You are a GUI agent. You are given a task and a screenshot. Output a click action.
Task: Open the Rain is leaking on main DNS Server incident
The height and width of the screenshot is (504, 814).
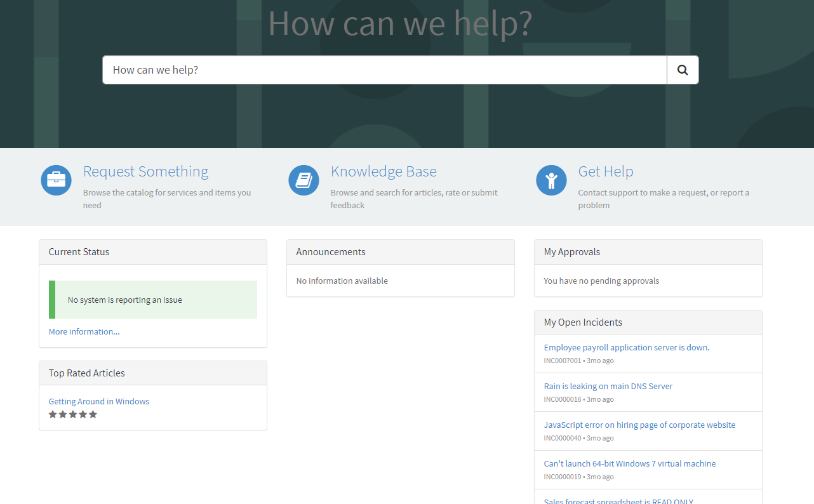(x=608, y=386)
